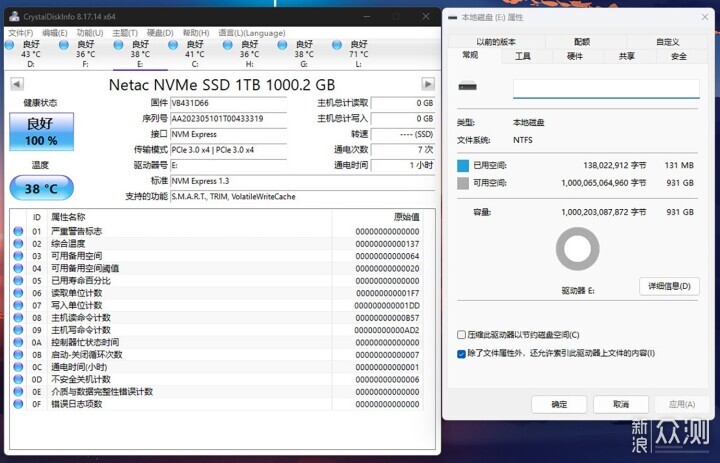Click status orb for attribute 0F 错误日志项数

coord(18,404)
